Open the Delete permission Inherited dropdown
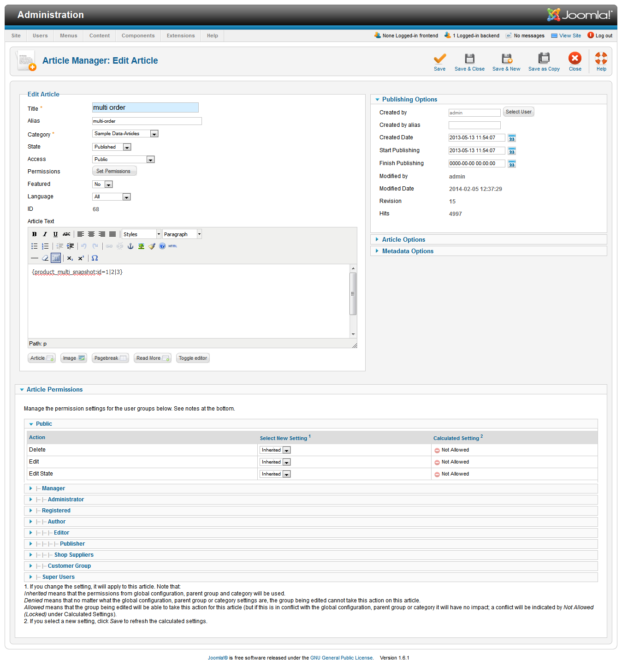622x672 pixels. point(275,450)
